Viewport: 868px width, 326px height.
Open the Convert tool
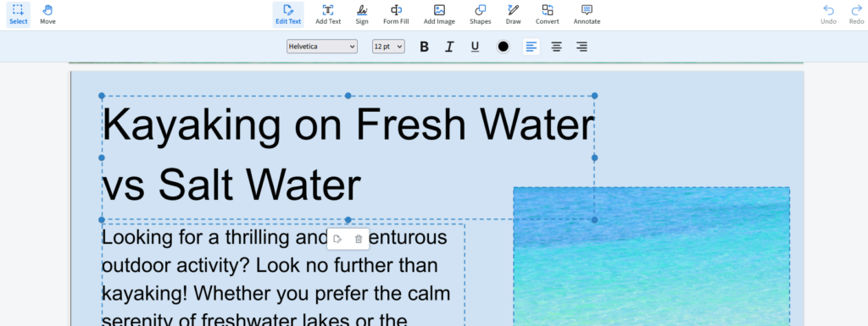pos(547,15)
